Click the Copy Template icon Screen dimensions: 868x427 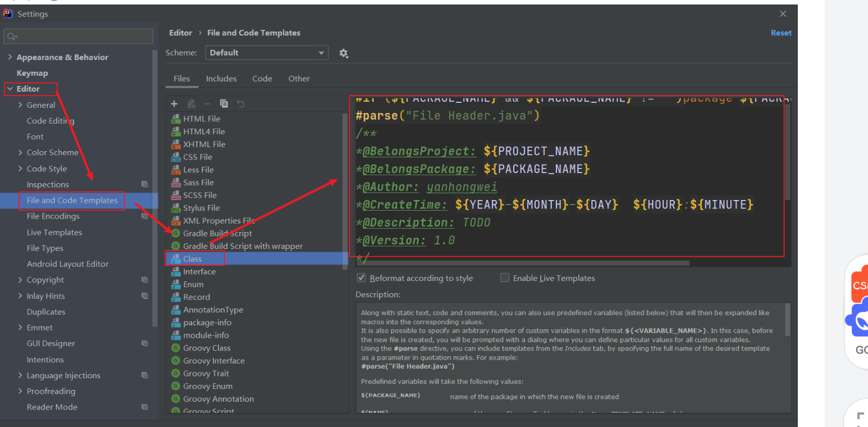(224, 104)
